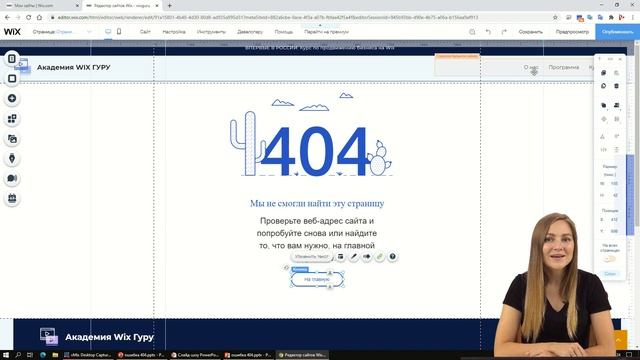
Task: Open the File Explorer taskbar icon
Action: [55, 355]
